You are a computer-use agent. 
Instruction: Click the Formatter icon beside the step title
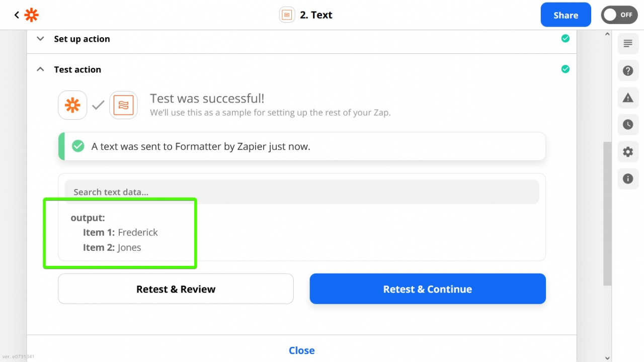[287, 15]
